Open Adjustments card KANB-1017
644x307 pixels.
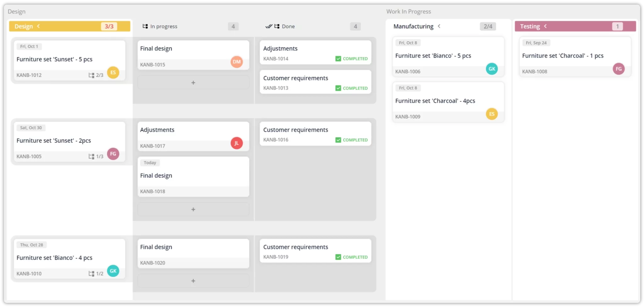(193, 136)
